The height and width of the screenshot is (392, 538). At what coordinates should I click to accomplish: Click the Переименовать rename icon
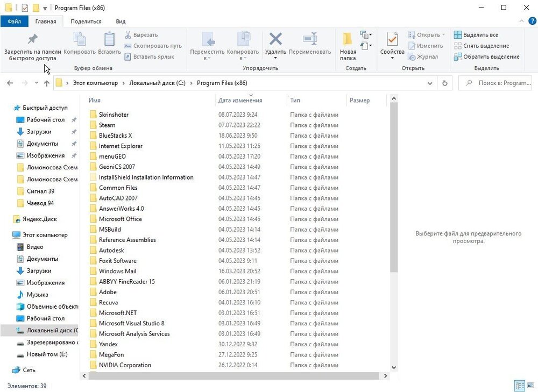pos(310,43)
